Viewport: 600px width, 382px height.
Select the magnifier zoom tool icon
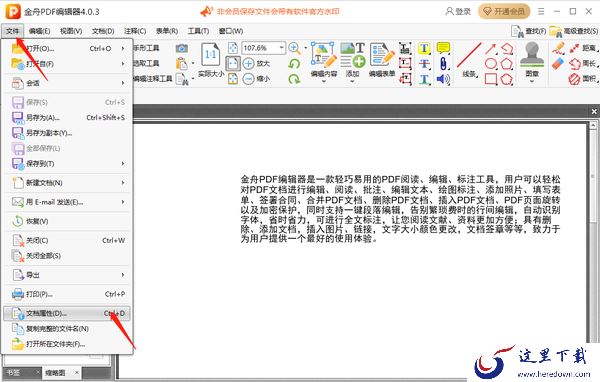[x=294, y=48]
